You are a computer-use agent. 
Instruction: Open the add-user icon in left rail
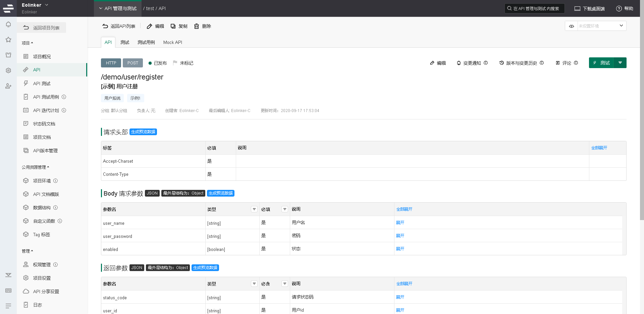point(8,86)
